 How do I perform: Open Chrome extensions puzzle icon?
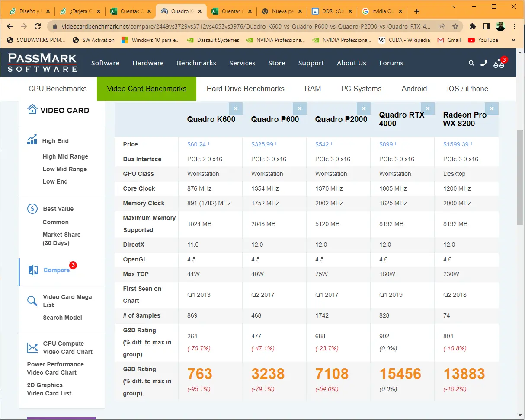click(473, 26)
